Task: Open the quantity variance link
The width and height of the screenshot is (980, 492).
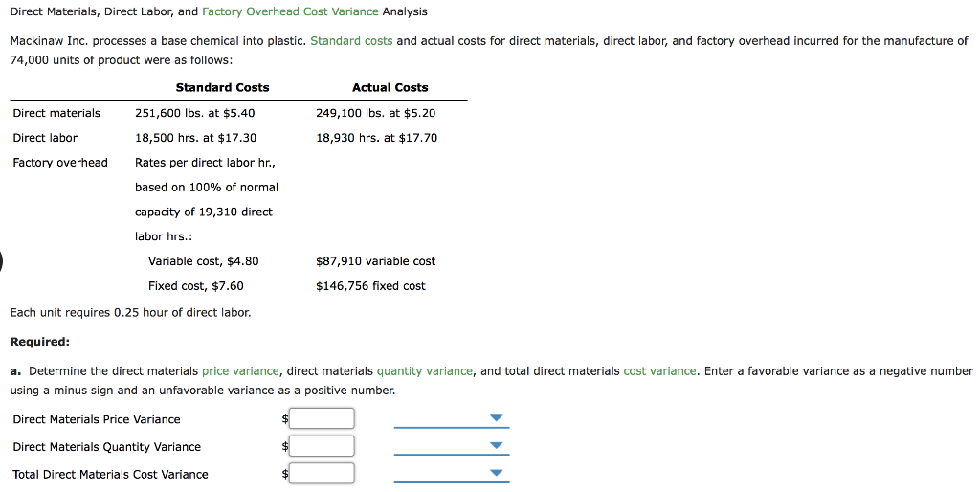Action: pyautogui.click(x=424, y=371)
